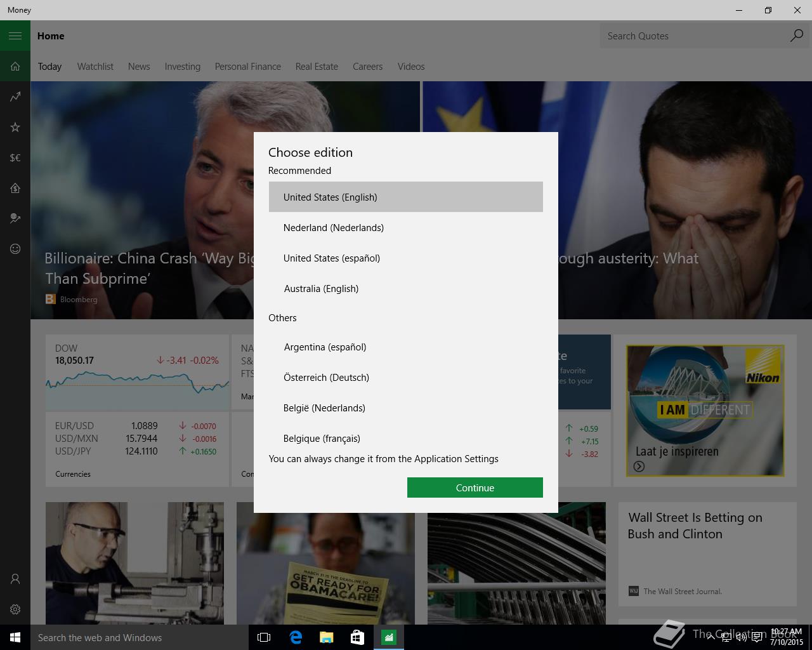Click the EUR/USD currency row
Screen dimensions: 812x650
click(136, 426)
